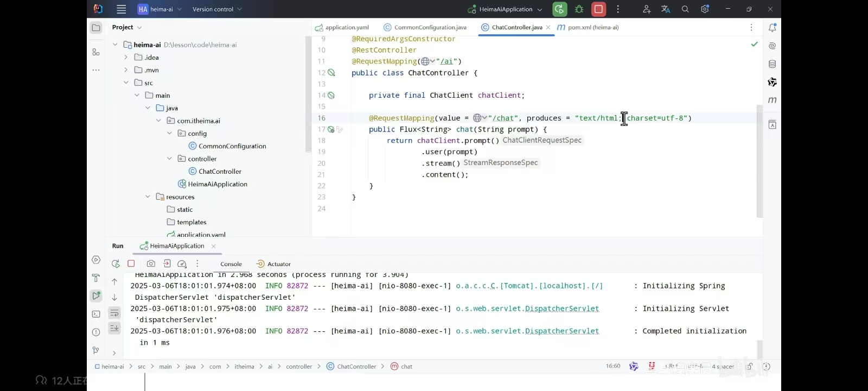Rerun HeimaAiApplication from the top toolbar
This screenshot has width=868, height=391.
(559, 9)
